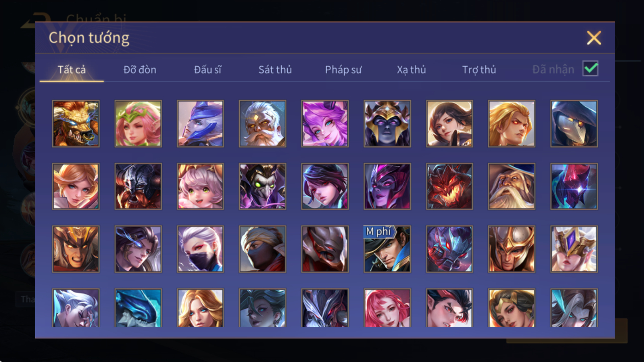
Task: Choose the white-bearded elder with forehead gem
Action: click(262, 124)
